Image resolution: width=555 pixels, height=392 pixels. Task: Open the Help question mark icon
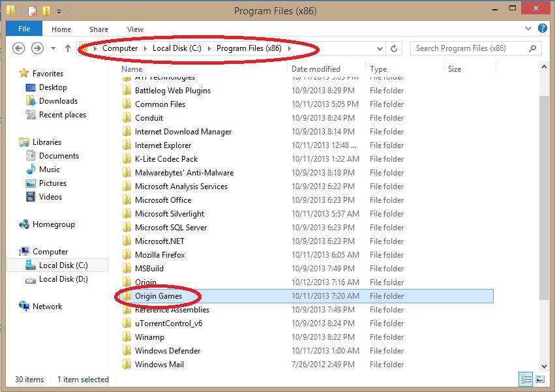542,29
